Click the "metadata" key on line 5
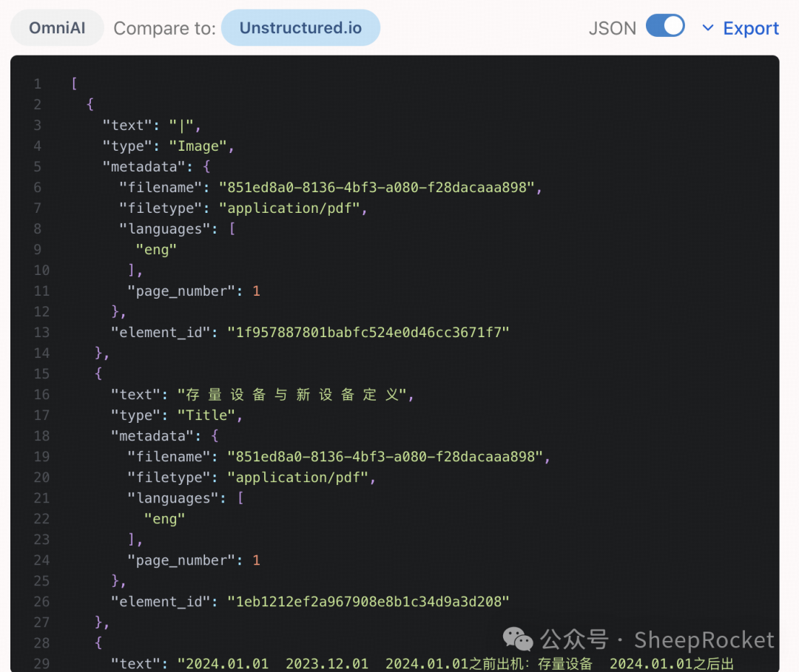 [x=144, y=167]
